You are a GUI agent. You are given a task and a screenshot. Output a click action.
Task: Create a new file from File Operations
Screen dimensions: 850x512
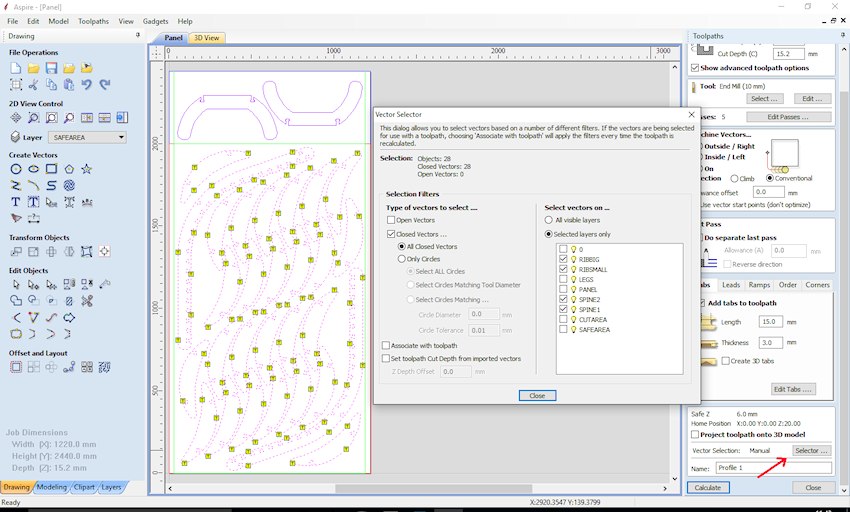point(16,68)
